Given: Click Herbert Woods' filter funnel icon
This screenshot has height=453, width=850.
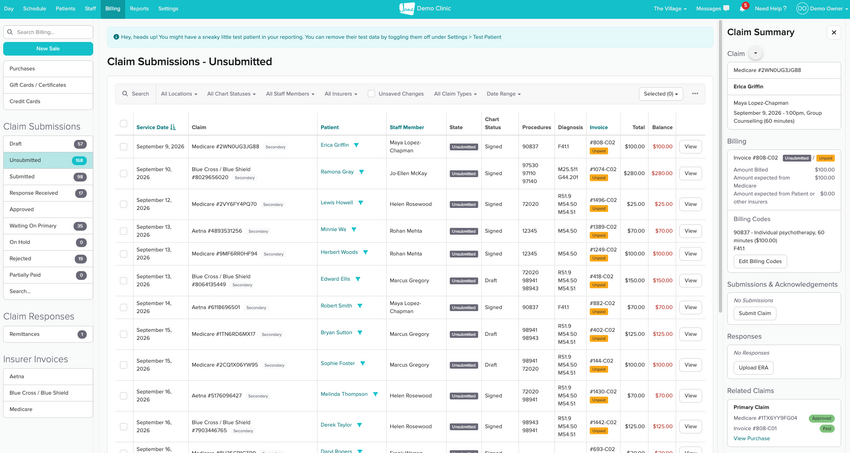Looking at the screenshot, I should [365, 252].
